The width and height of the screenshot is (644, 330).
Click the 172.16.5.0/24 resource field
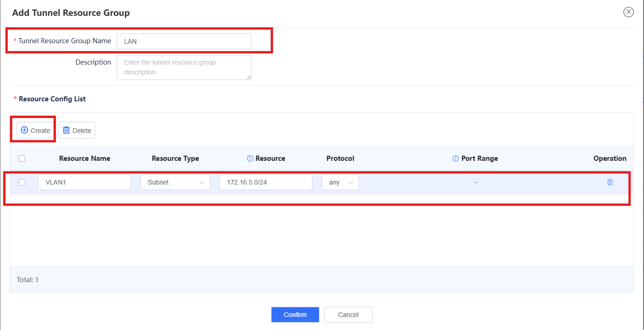[266, 182]
